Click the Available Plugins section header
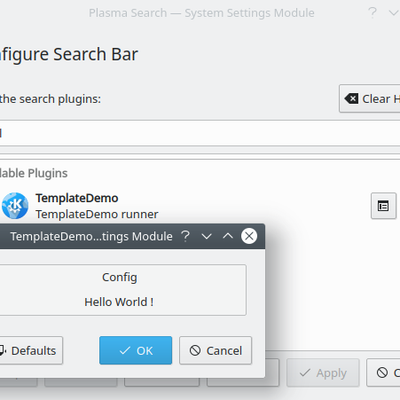 pos(34,173)
